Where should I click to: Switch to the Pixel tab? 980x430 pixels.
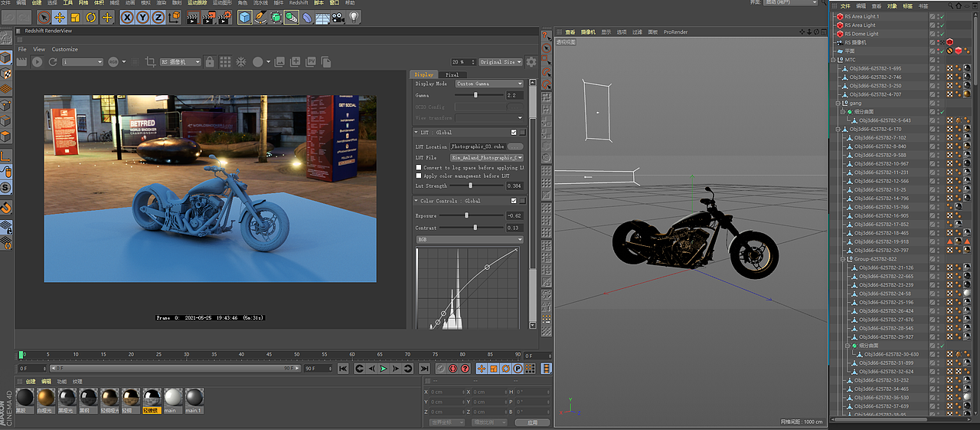[x=452, y=74]
